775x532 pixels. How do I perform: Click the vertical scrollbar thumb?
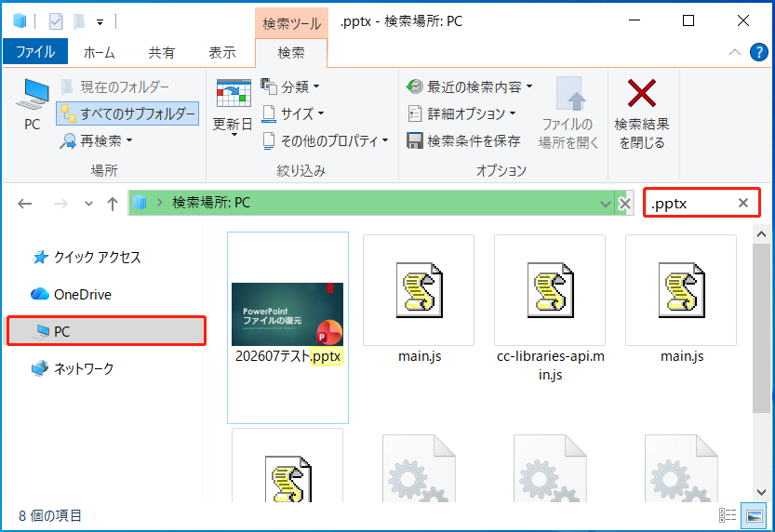pyautogui.click(x=761, y=328)
